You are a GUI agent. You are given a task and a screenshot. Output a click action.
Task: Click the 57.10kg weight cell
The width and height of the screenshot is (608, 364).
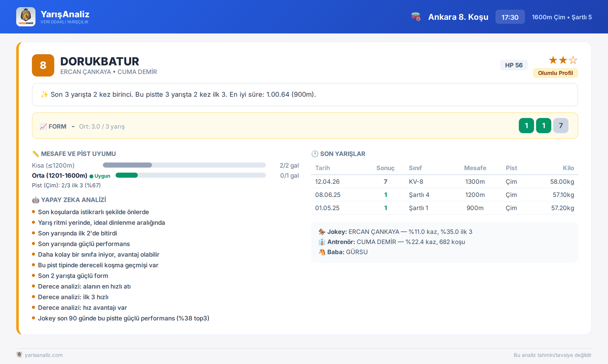(563, 195)
